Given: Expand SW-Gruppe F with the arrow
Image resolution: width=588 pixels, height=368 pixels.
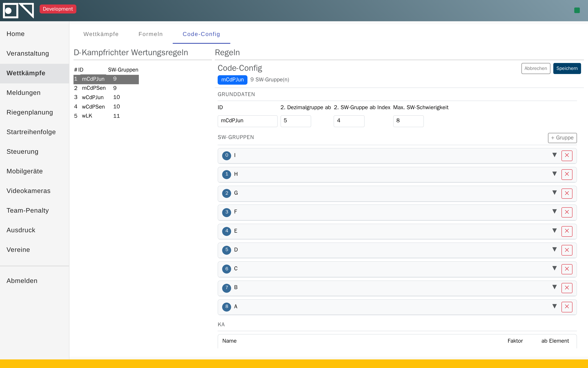Looking at the screenshot, I should (554, 212).
